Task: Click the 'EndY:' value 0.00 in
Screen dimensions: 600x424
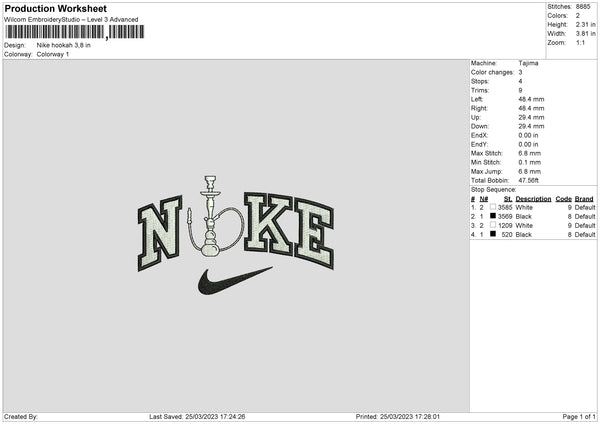Action: (528, 145)
